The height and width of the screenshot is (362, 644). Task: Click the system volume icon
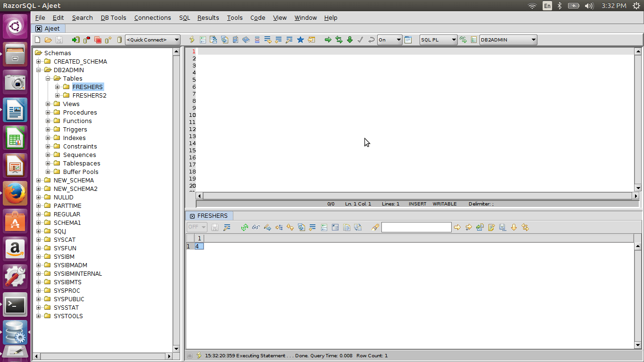tap(588, 6)
